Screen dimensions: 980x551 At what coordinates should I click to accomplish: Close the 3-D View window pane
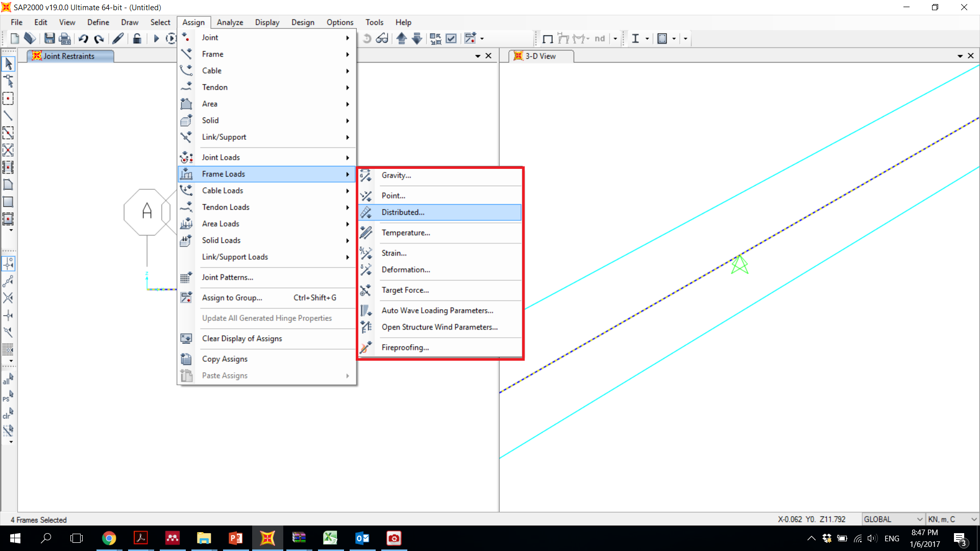(971, 56)
